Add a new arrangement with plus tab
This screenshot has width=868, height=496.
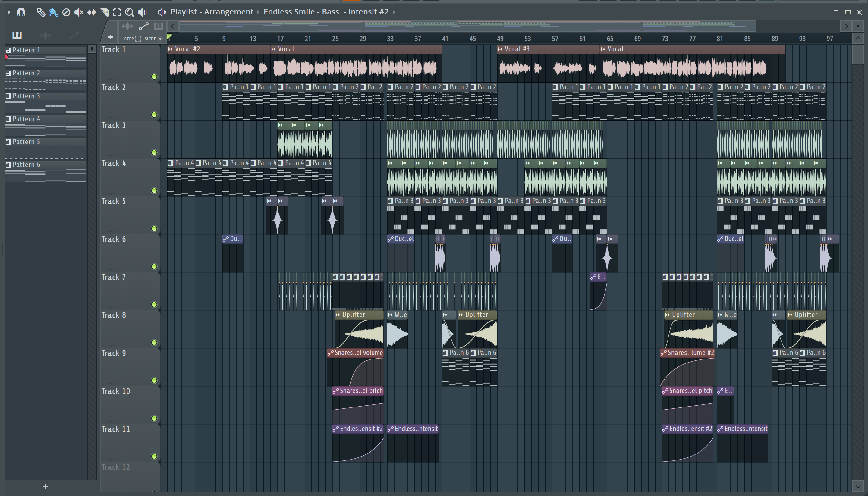click(x=110, y=37)
